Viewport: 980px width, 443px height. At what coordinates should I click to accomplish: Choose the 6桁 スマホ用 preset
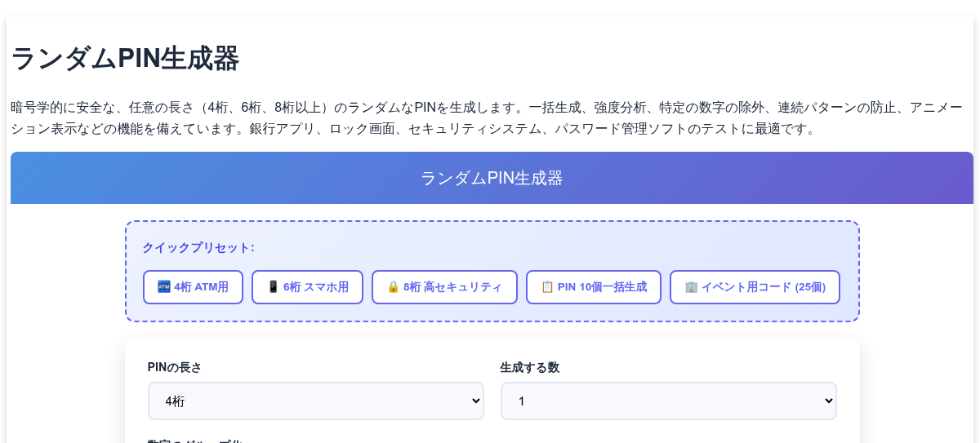[x=307, y=287]
